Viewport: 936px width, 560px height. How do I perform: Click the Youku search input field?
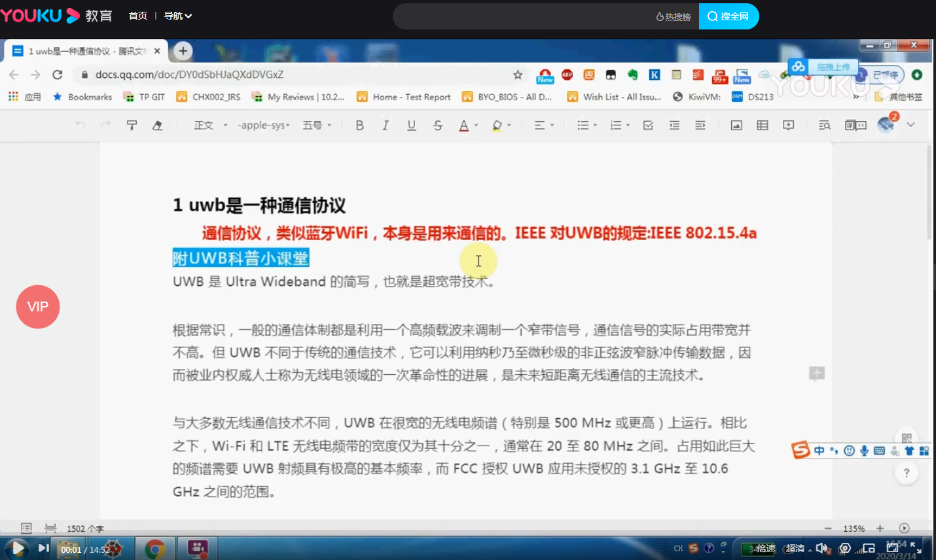[524, 16]
